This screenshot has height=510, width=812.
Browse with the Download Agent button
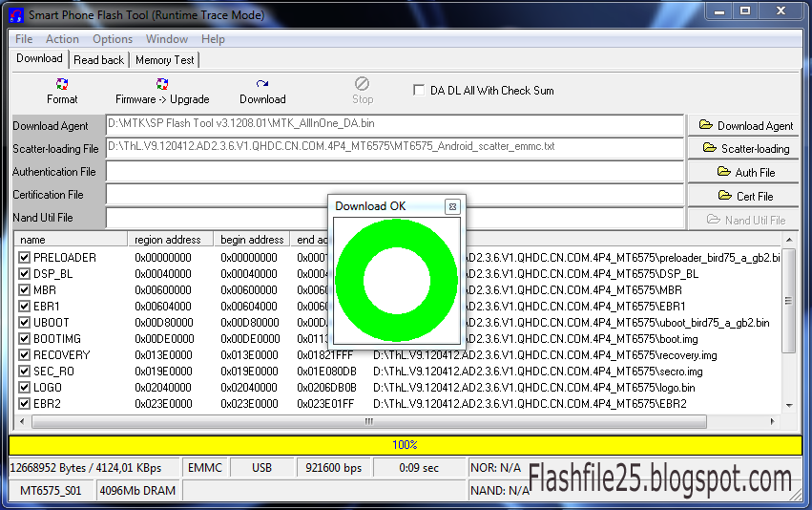(x=743, y=125)
